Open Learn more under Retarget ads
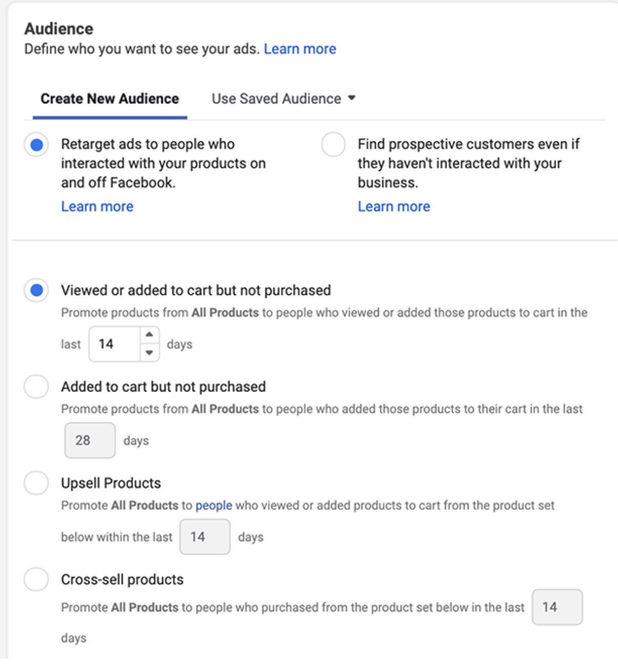This screenshot has height=672, width=618. pyautogui.click(x=97, y=206)
